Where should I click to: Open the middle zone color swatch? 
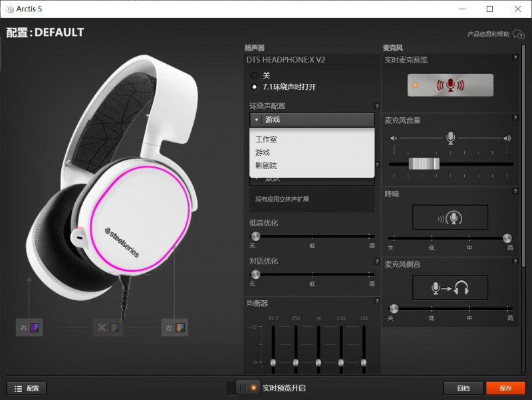point(114,327)
